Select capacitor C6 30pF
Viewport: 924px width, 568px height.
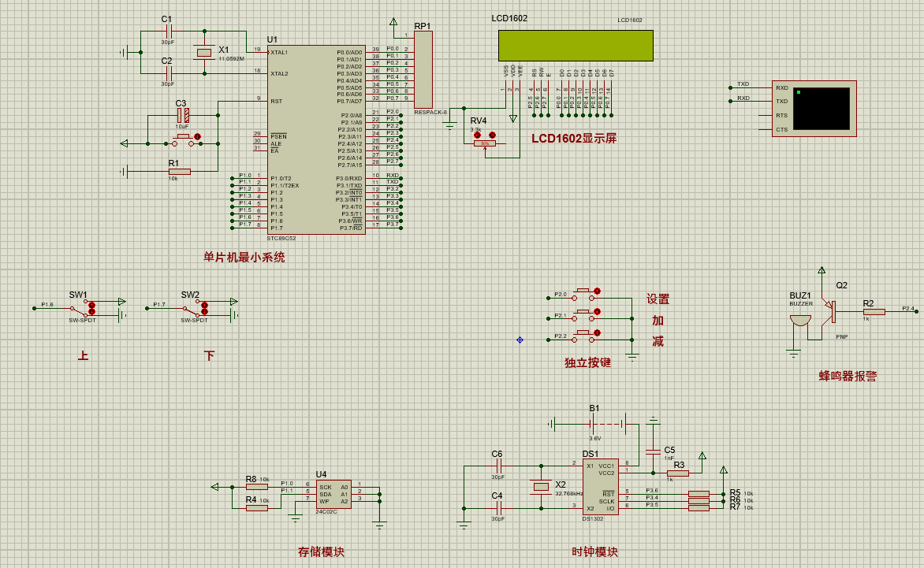[498, 466]
